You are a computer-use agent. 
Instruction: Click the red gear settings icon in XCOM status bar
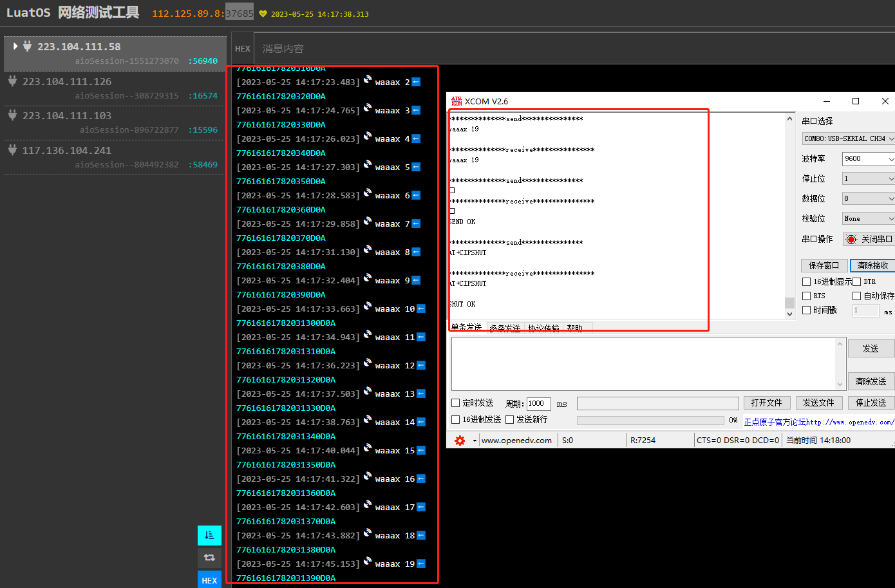click(460, 441)
